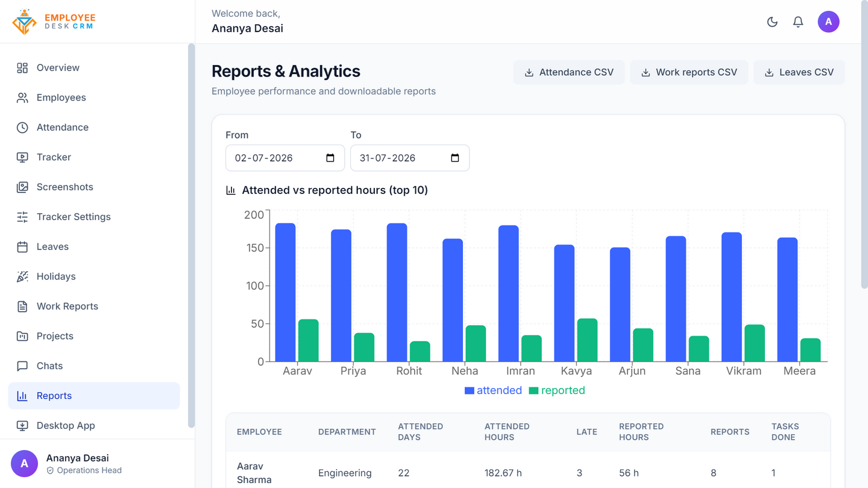Open the From date calendar picker icon
Viewport: 868px width, 488px height.
pyautogui.click(x=330, y=158)
